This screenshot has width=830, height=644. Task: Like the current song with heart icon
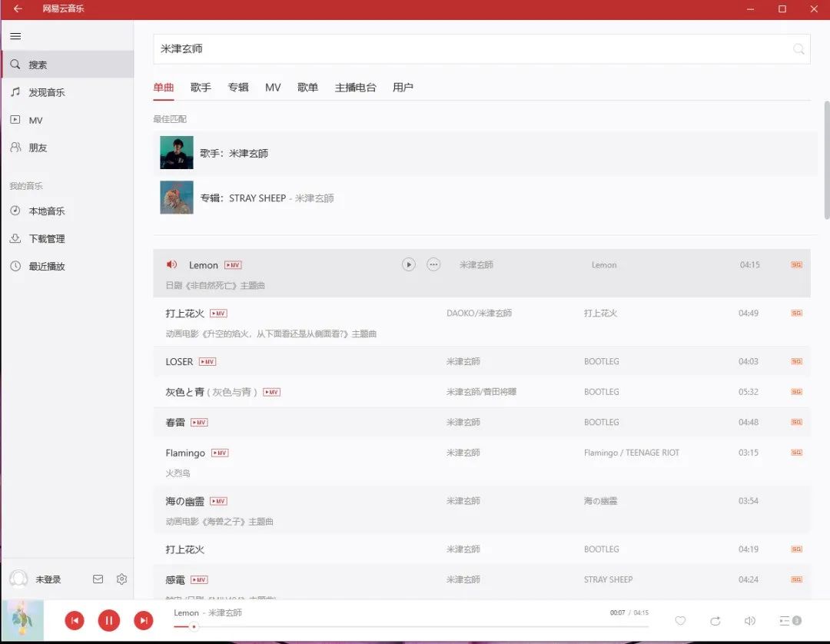tap(681, 621)
